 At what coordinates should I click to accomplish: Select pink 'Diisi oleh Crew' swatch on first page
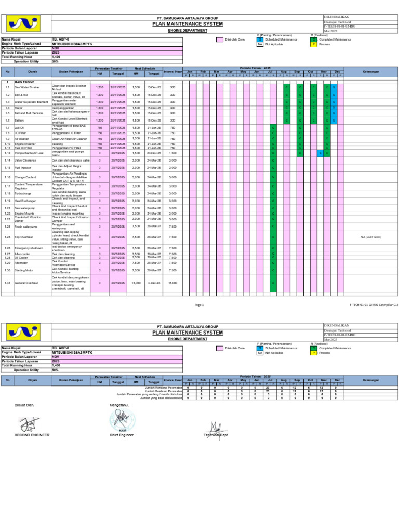(x=220, y=39)
